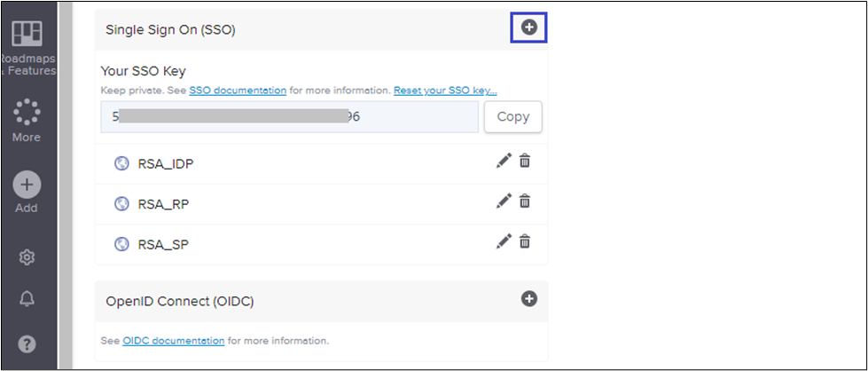Click Reset your SSO key link

[445, 91]
